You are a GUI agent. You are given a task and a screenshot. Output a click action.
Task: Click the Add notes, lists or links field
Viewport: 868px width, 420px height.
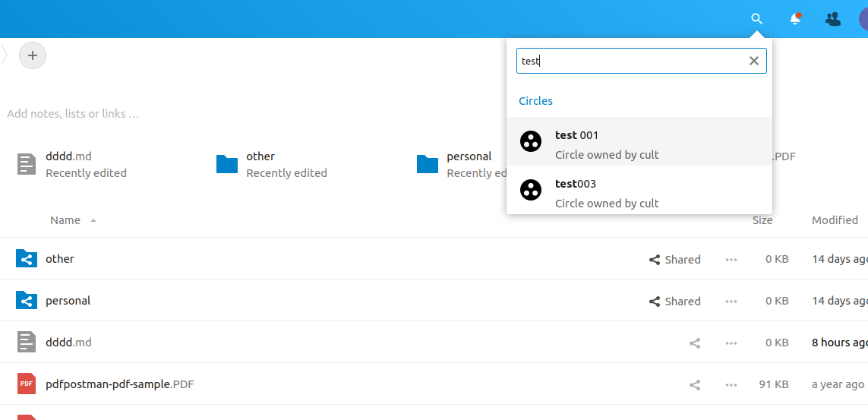pos(73,114)
